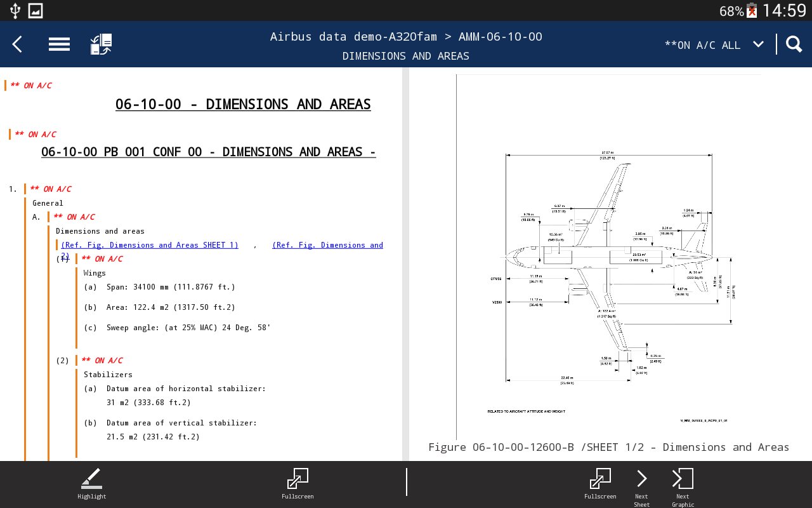Viewport: 812px width, 508px height.
Task: Open the image notification in status bar
Action: [x=36, y=11]
